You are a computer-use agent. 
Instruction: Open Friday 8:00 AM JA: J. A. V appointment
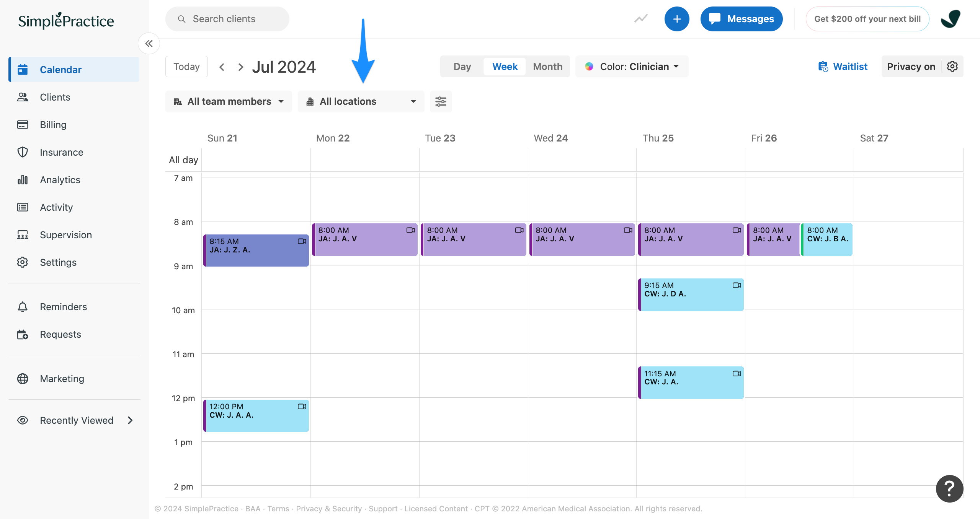coord(773,239)
